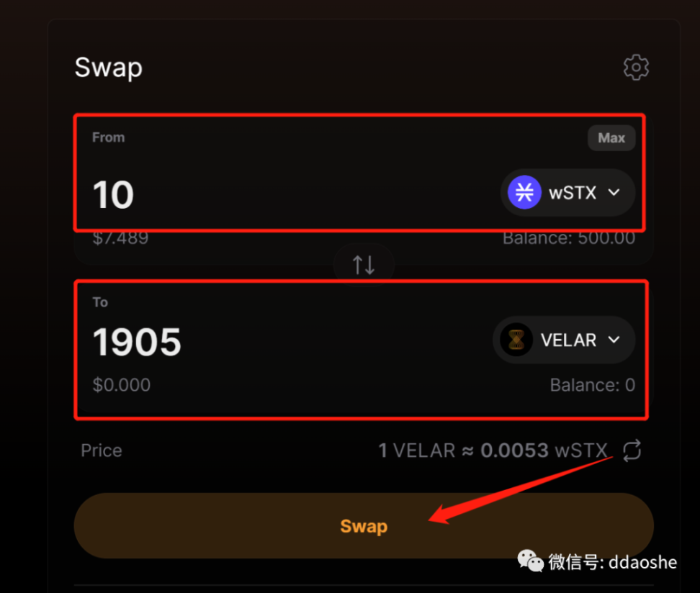Confirm with the orange Swap button
Viewport: 700px width, 593px height.
pos(364,526)
